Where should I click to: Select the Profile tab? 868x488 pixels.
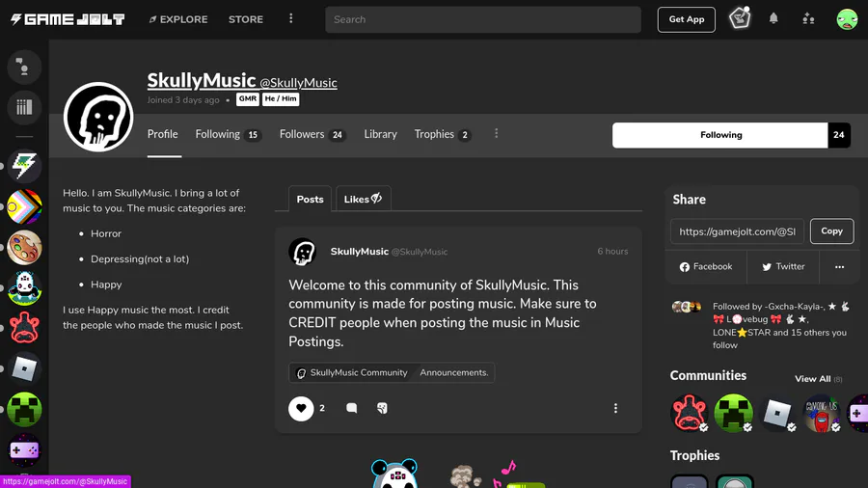coord(163,134)
